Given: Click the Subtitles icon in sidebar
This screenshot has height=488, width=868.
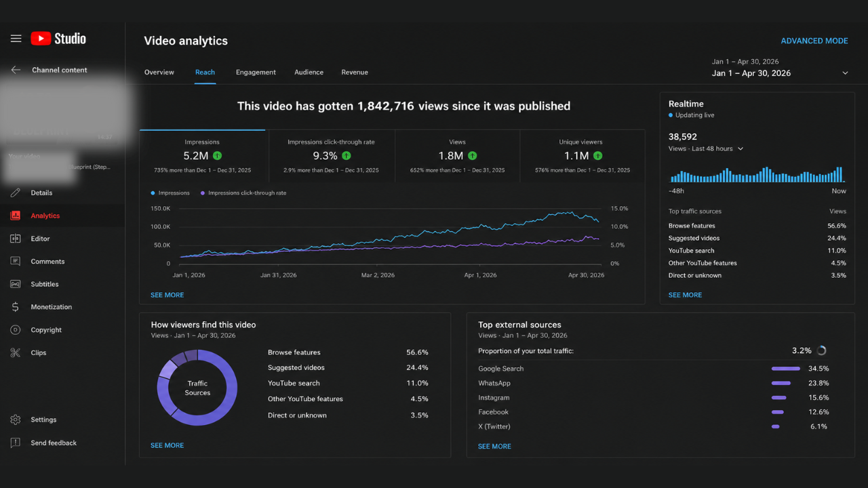Looking at the screenshot, I should [16, 284].
